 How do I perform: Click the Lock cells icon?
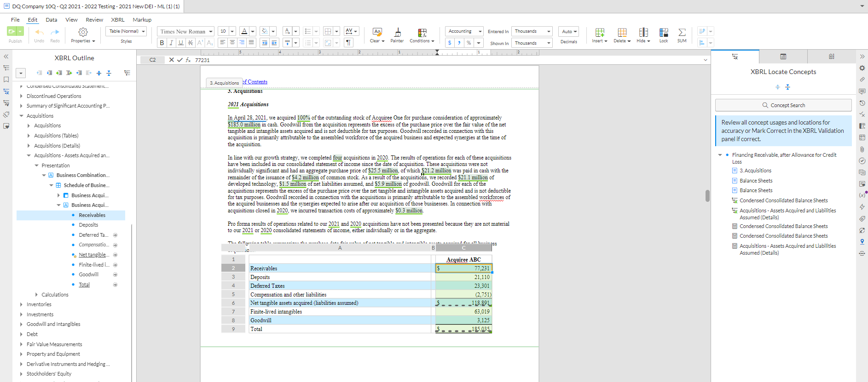[664, 32]
